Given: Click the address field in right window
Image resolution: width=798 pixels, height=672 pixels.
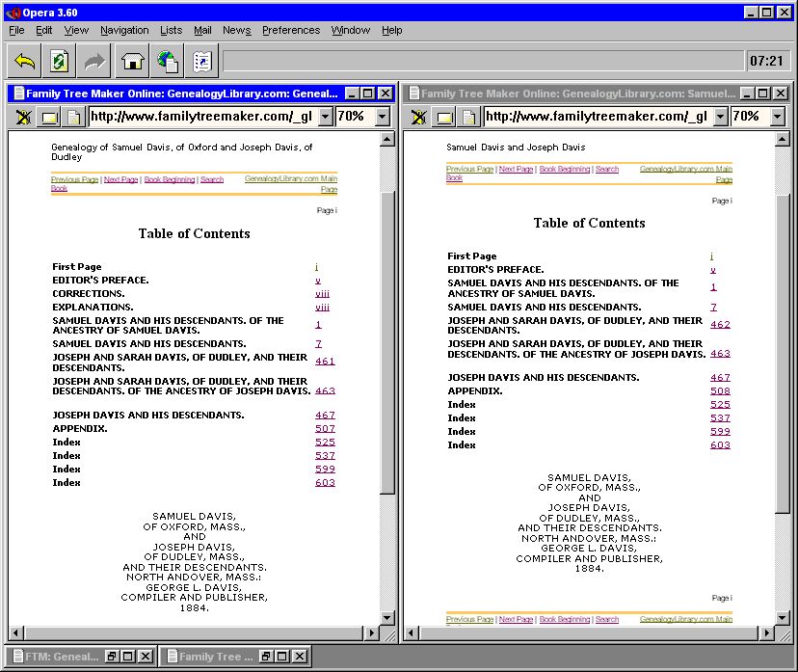Looking at the screenshot, I should tap(598, 117).
